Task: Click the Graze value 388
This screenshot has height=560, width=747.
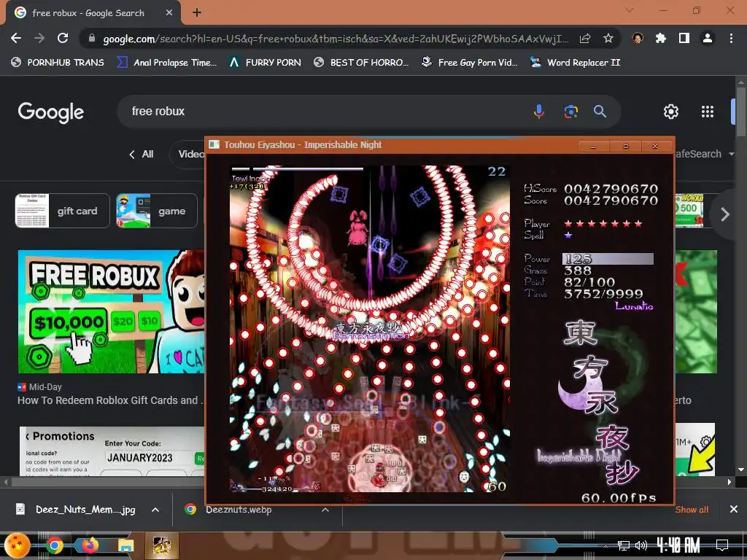Action: click(x=578, y=271)
